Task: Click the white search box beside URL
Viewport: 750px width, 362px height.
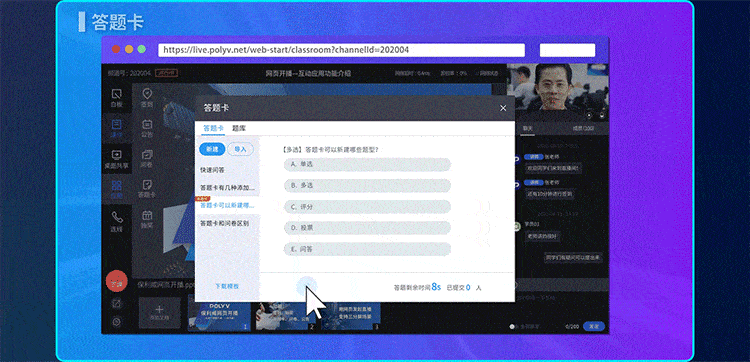Action: tap(567, 50)
